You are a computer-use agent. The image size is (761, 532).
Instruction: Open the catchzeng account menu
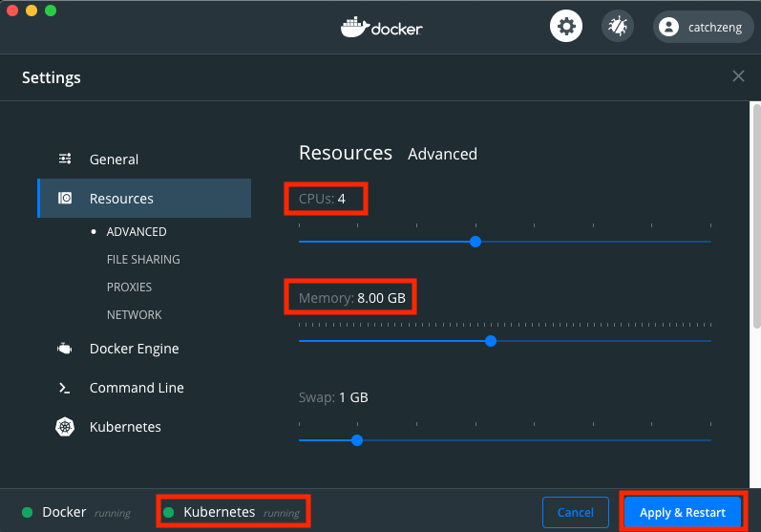pyautogui.click(x=703, y=27)
